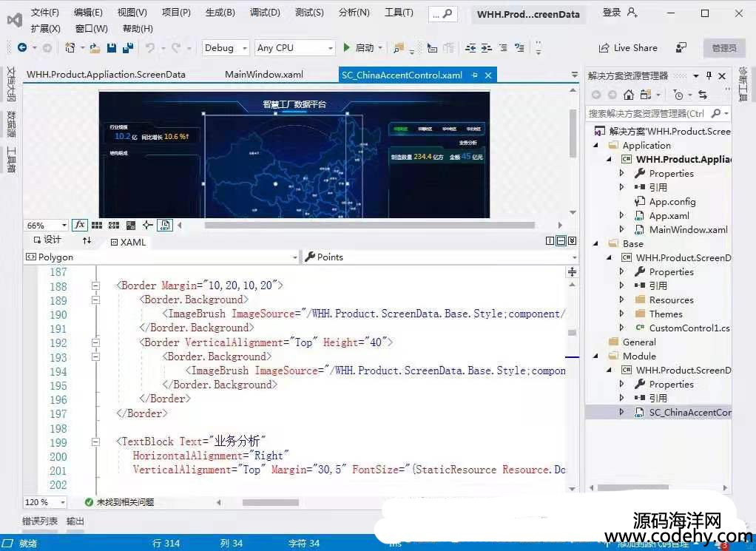Toggle the fx effects button in designer

click(80, 225)
